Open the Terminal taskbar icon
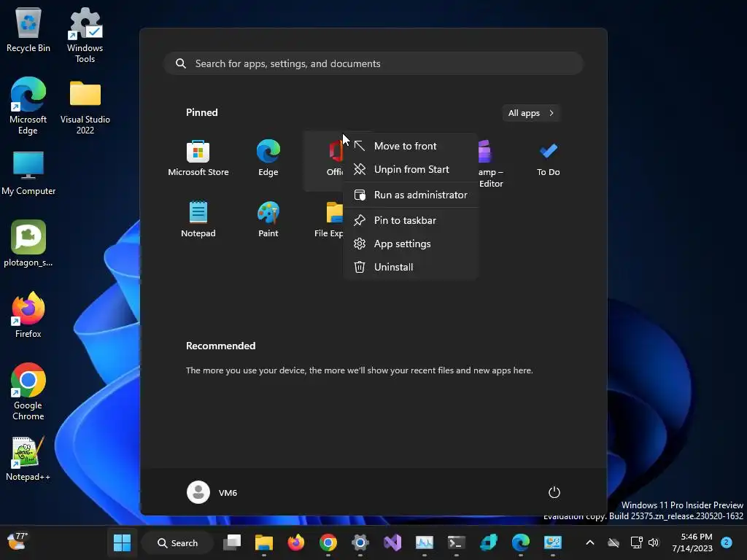 point(457,542)
